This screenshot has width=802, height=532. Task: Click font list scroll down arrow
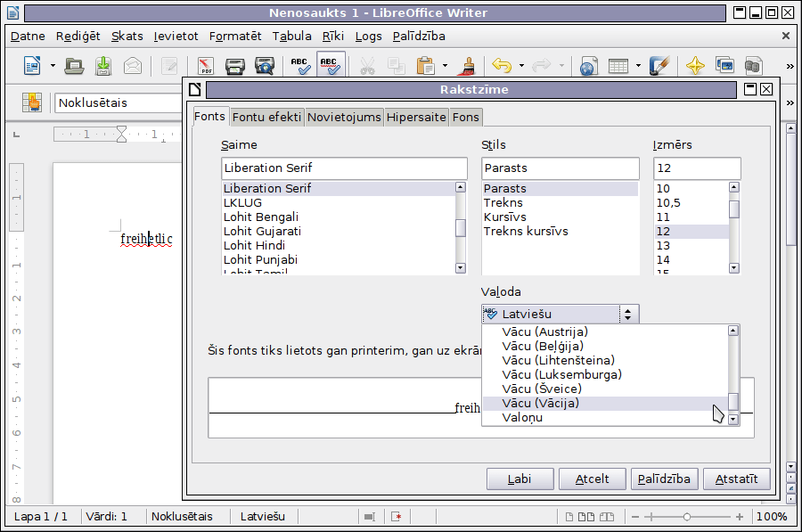point(461,268)
